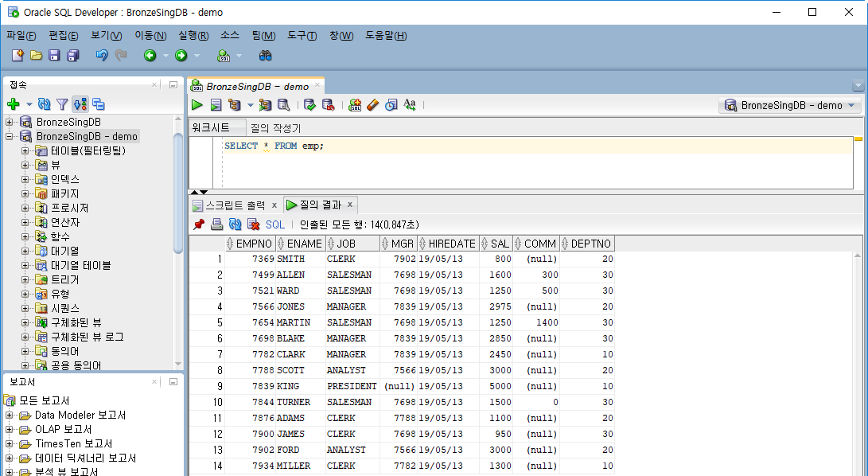
Task: Sort by the EMPNO column header
Action: (250, 244)
